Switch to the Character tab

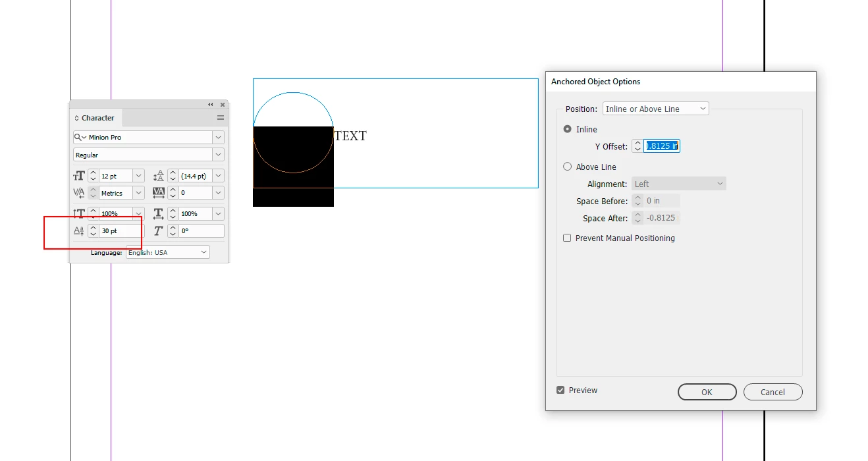click(x=97, y=118)
